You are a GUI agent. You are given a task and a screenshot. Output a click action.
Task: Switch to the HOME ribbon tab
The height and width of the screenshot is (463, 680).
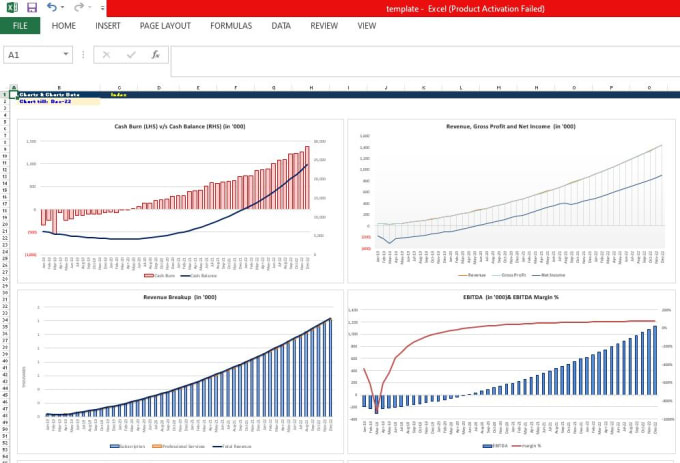tap(64, 26)
